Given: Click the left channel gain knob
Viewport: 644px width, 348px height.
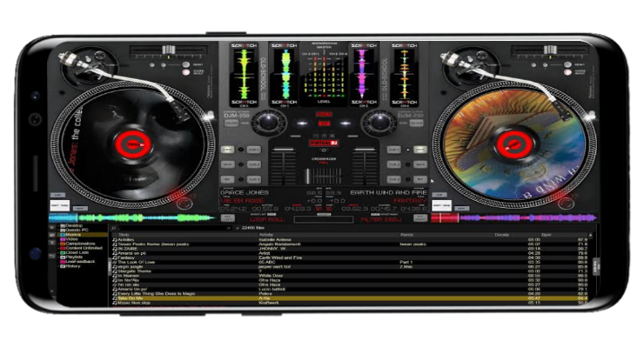Looking at the screenshot, I should click(x=269, y=122).
